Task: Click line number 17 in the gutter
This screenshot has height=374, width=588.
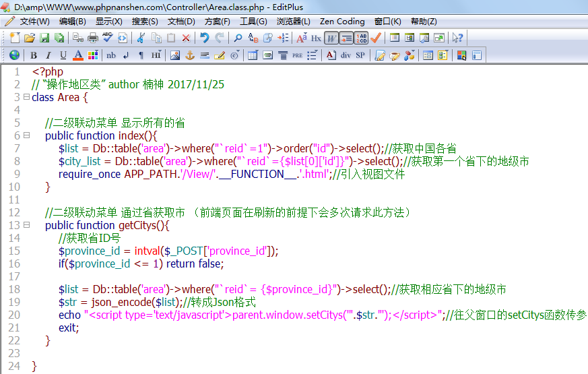Action: 14,276
